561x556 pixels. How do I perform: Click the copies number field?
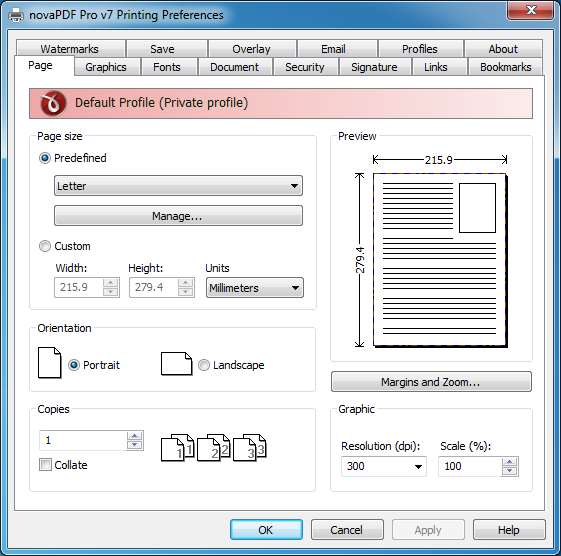click(x=83, y=440)
